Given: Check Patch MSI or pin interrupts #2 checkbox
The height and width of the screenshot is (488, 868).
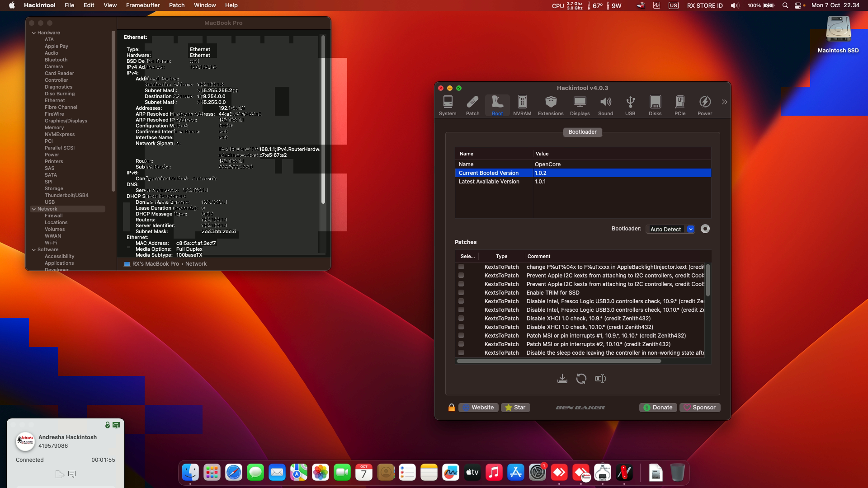Looking at the screenshot, I should coord(461,344).
